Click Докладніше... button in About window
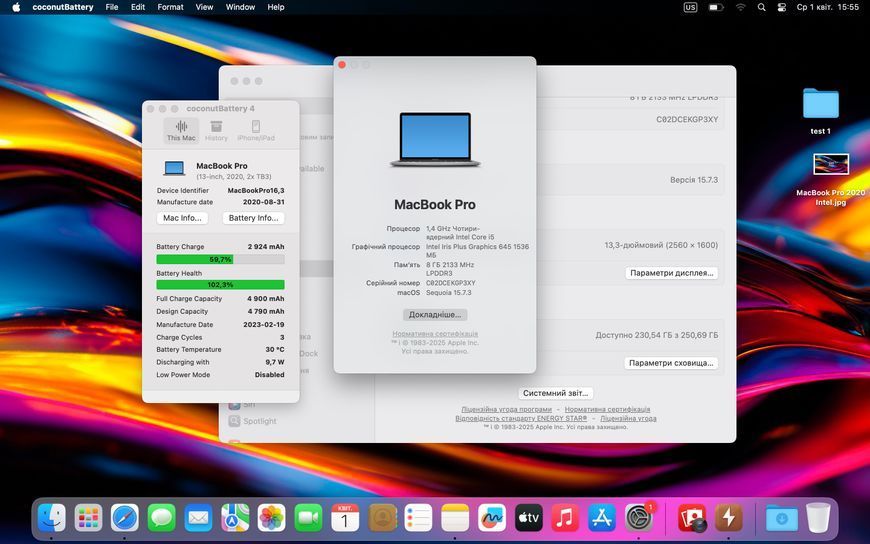Screen dimensions: 870x544 (435, 315)
